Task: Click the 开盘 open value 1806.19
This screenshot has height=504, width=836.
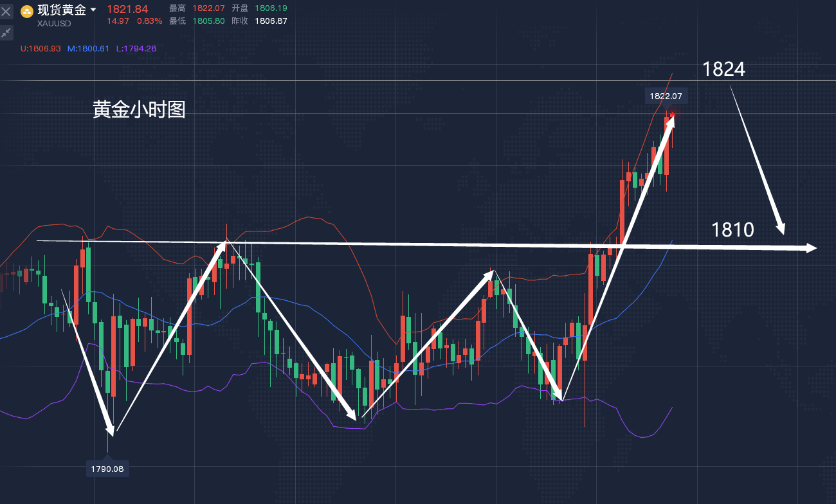Action: coord(271,8)
